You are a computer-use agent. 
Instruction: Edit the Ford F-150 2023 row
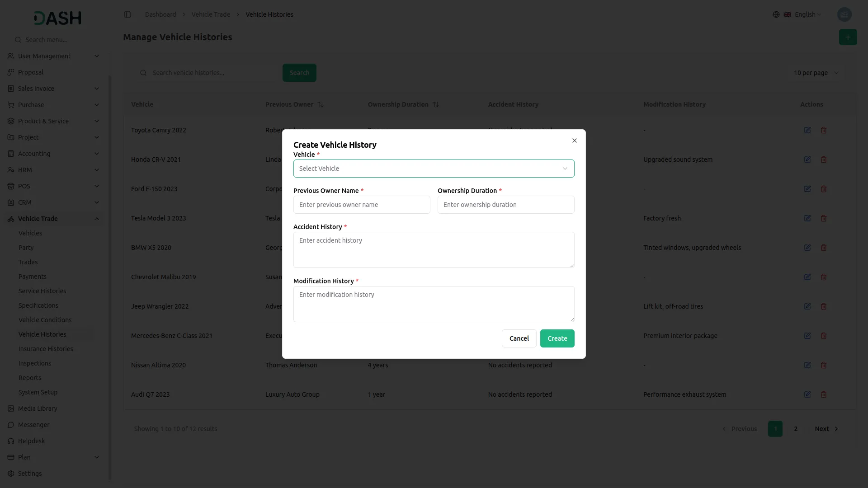click(x=807, y=189)
